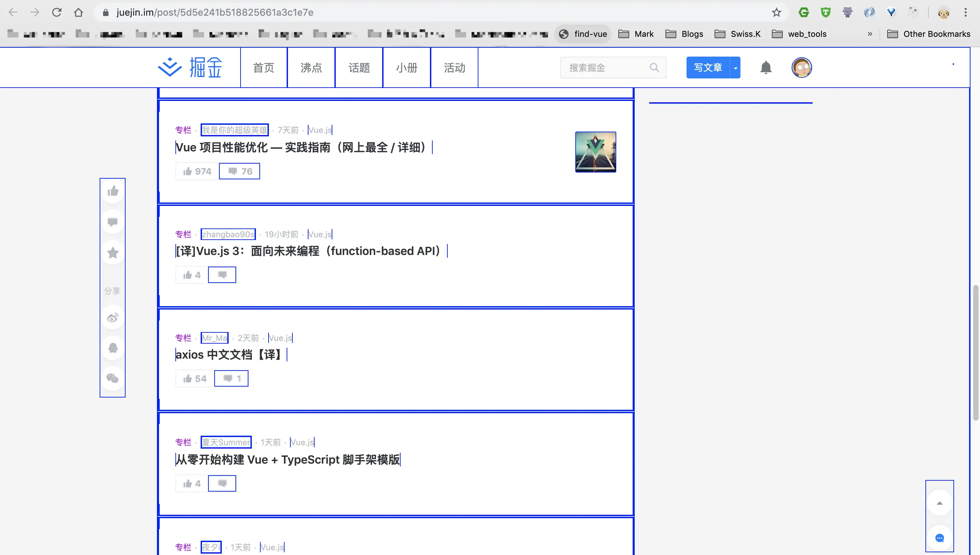Share to WeChat using sidebar icon
The height and width of the screenshot is (555, 980).
pos(113,378)
